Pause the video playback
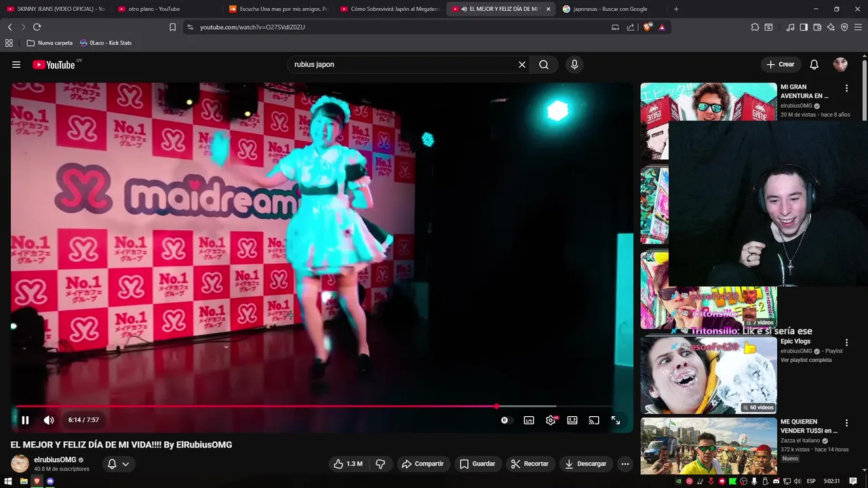The height and width of the screenshot is (488, 868). (25, 420)
